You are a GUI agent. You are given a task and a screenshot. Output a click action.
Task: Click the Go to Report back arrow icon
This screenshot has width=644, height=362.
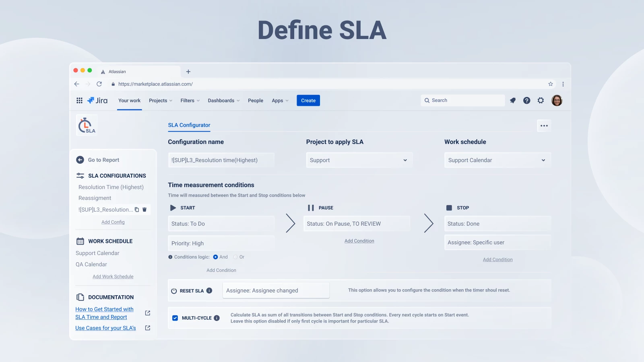[80, 160]
